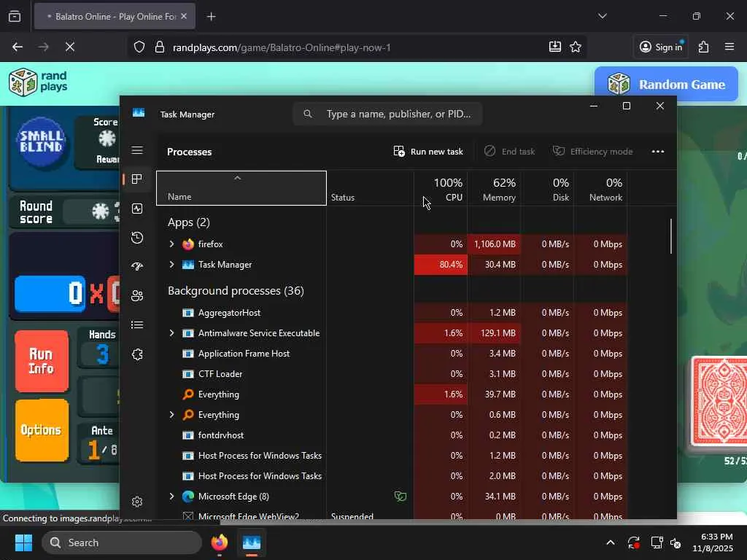This screenshot has height=560, width=747.
Task: Expand the second Everything process group
Action: tap(171, 415)
